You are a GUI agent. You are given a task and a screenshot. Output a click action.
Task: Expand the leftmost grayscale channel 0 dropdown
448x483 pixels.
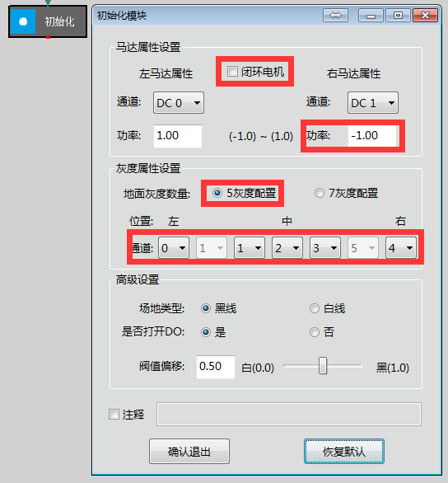[174, 247]
